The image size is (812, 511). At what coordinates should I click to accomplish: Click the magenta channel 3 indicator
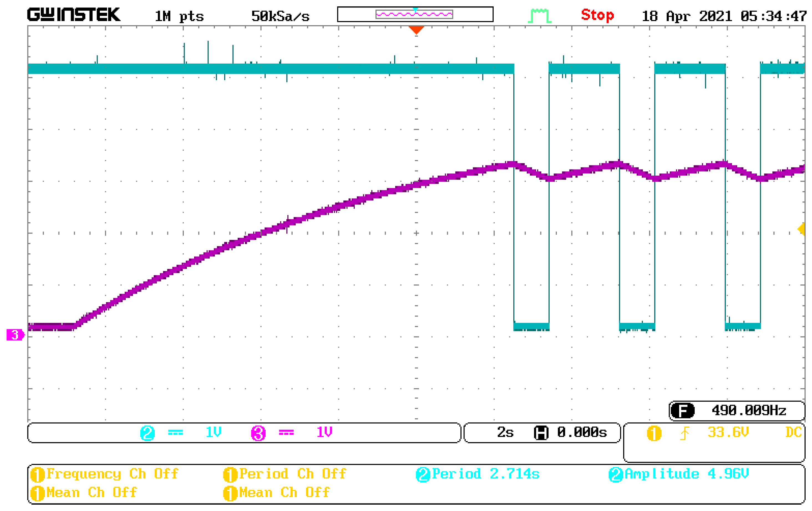coord(258,433)
